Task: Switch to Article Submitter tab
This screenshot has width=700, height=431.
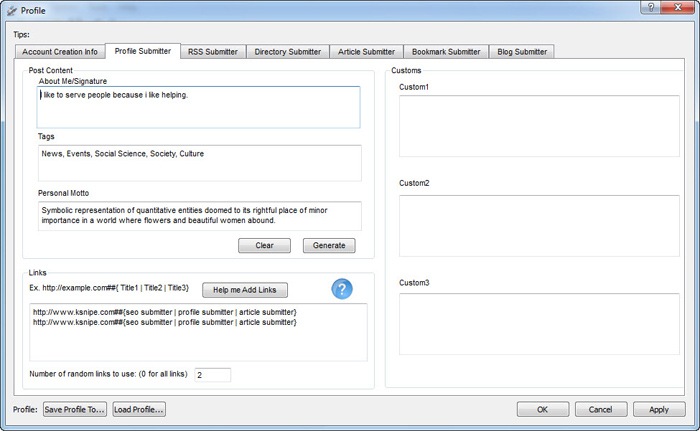Action: click(x=367, y=52)
